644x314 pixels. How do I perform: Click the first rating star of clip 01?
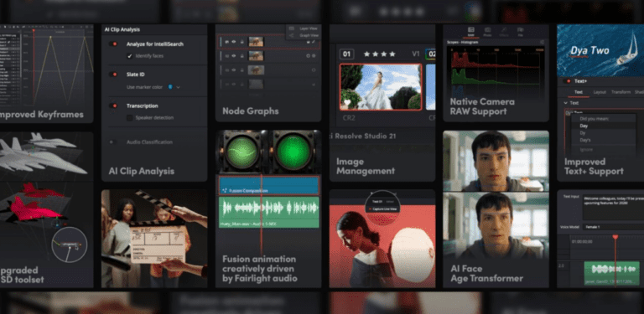[366, 54]
